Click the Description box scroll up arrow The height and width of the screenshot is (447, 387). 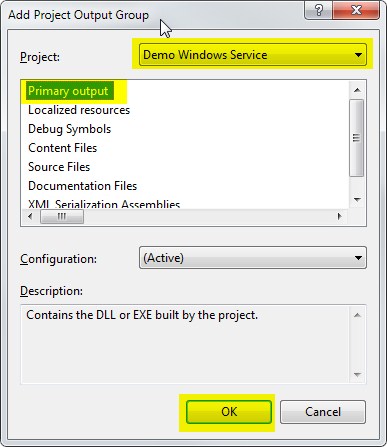[x=357, y=315]
